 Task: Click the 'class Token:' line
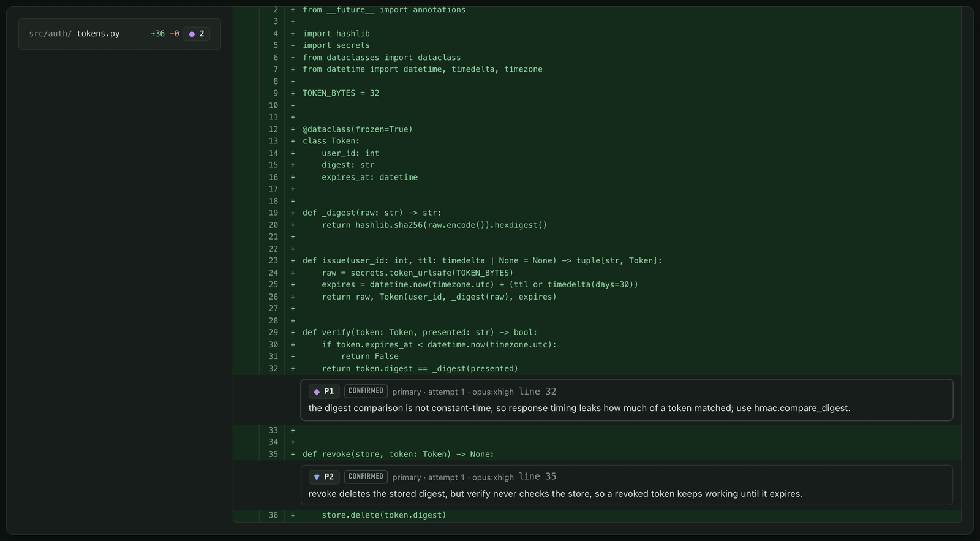pos(331,141)
